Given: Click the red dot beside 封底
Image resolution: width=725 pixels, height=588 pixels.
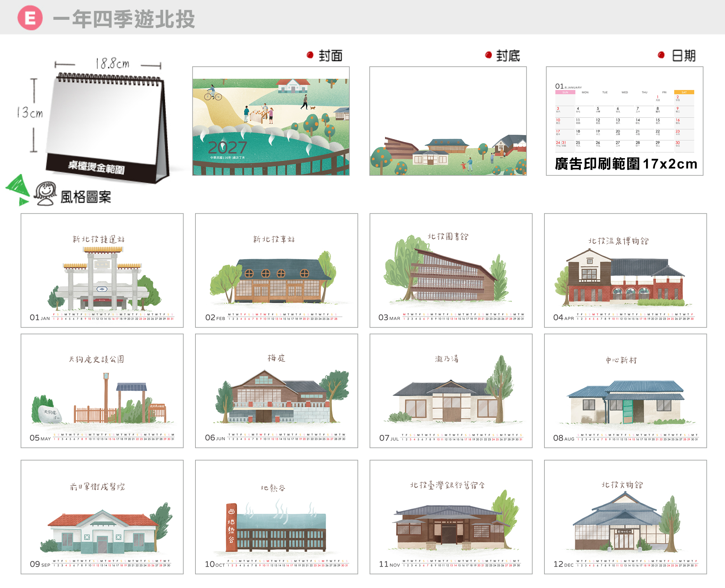Looking at the screenshot, I should tap(488, 55).
